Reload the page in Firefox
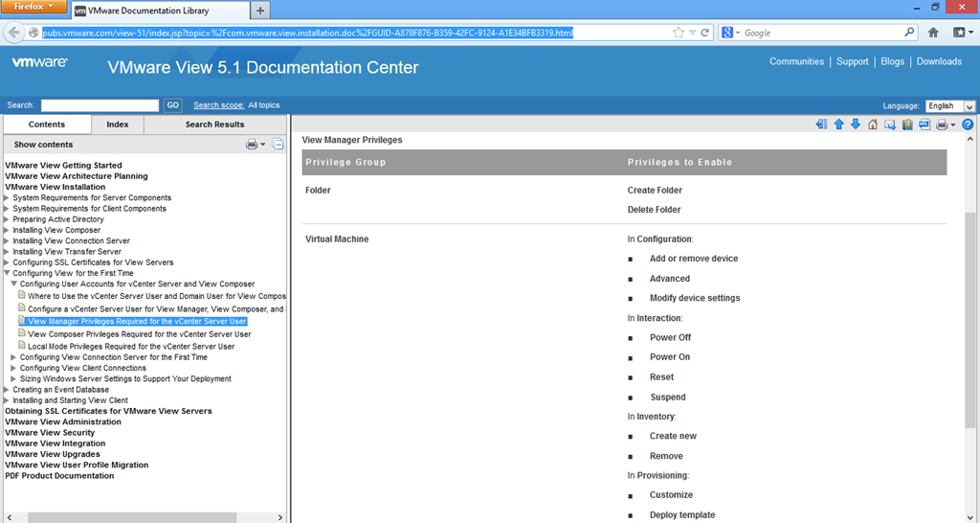Screen dimensions: 980x523 pyautogui.click(x=705, y=33)
